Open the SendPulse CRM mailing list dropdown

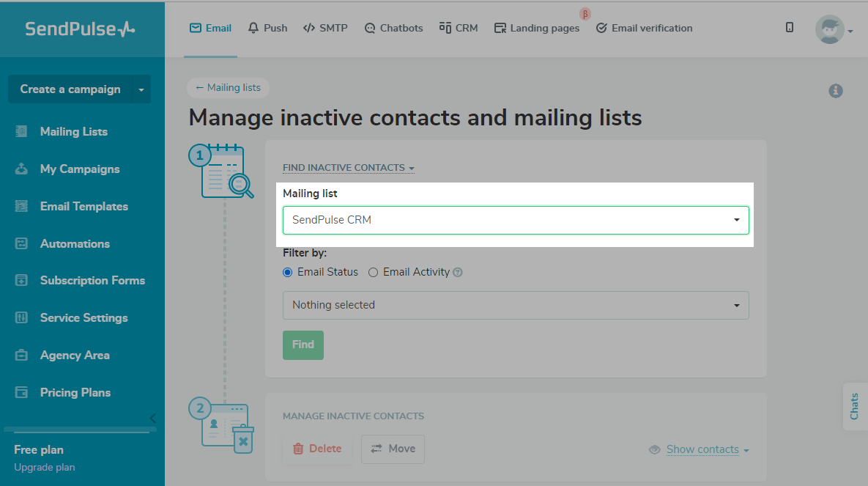pyautogui.click(x=516, y=220)
